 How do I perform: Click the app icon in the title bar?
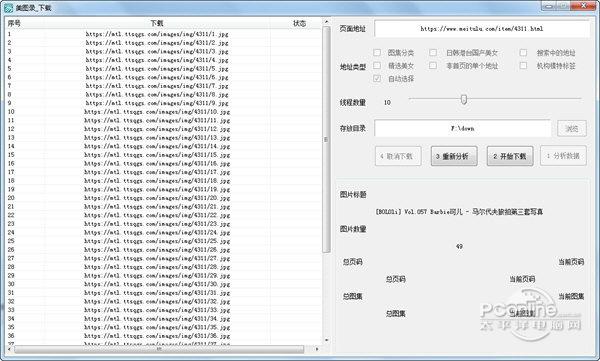8,8
